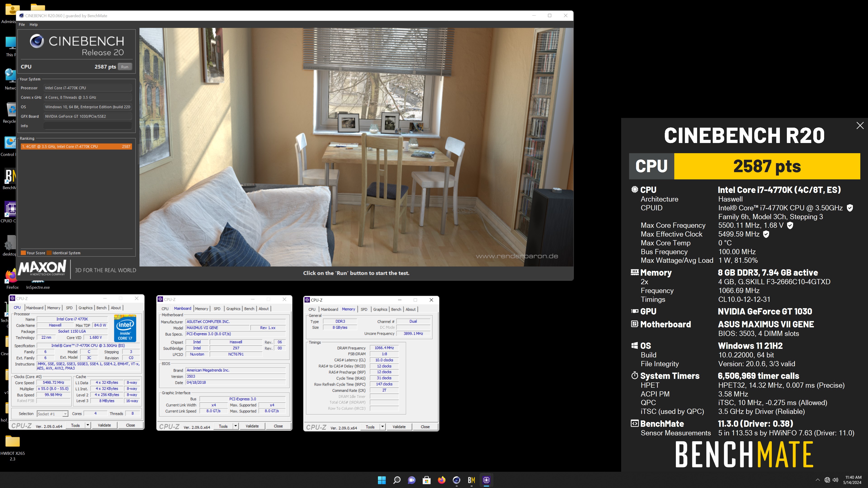Select the 4C/8T i7-4770K ranking entry
Viewport: 868px width, 488px height.
(76, 146)
